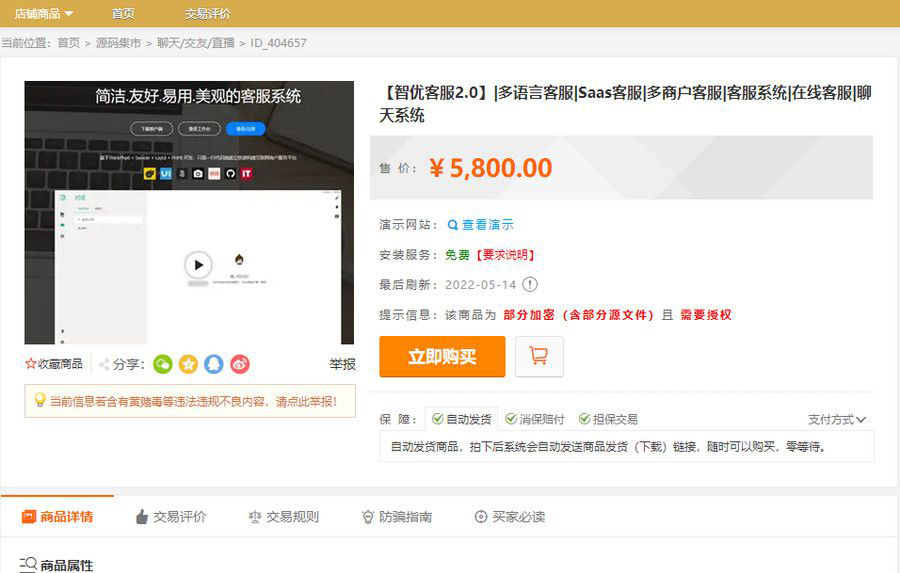The image size is (900, 573).
Task: Share via the green WeChat icon
Action: coord(162,364)
